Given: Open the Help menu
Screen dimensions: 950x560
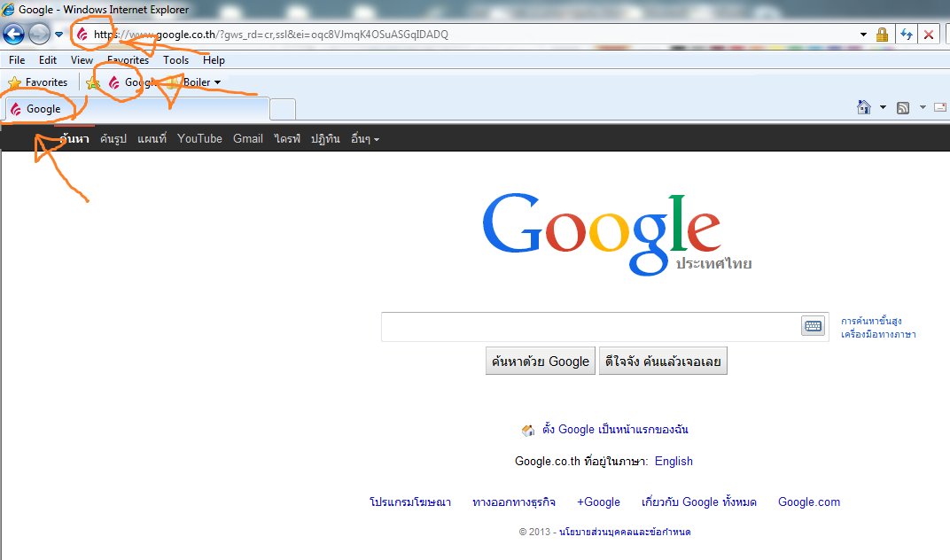Looking at the screenshot, I should (214, 60).
